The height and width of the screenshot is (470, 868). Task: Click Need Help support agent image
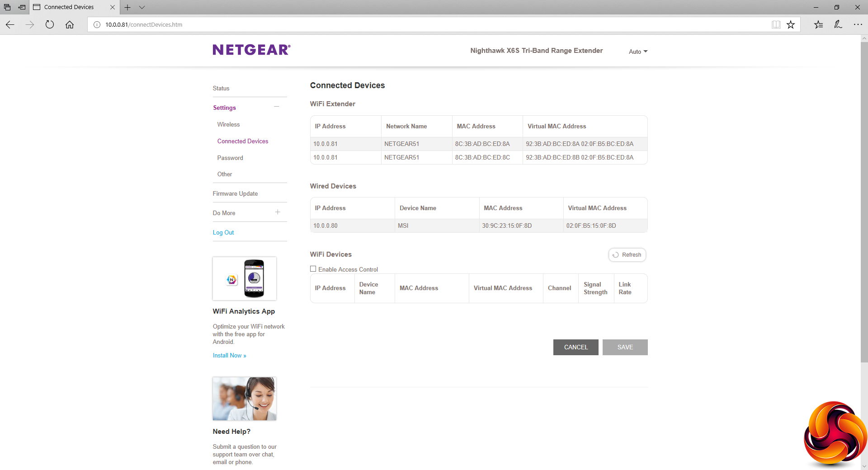coord(245,399)
